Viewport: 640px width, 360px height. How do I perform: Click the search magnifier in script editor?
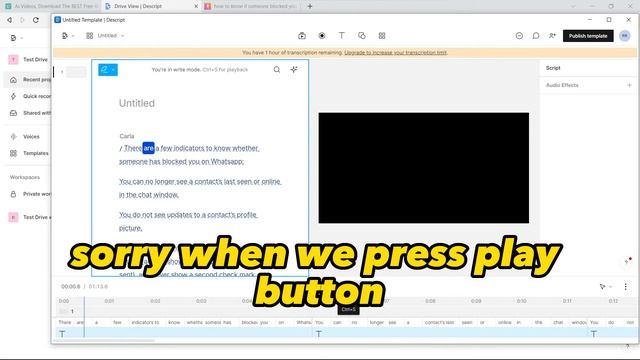[x=277, y=70]
